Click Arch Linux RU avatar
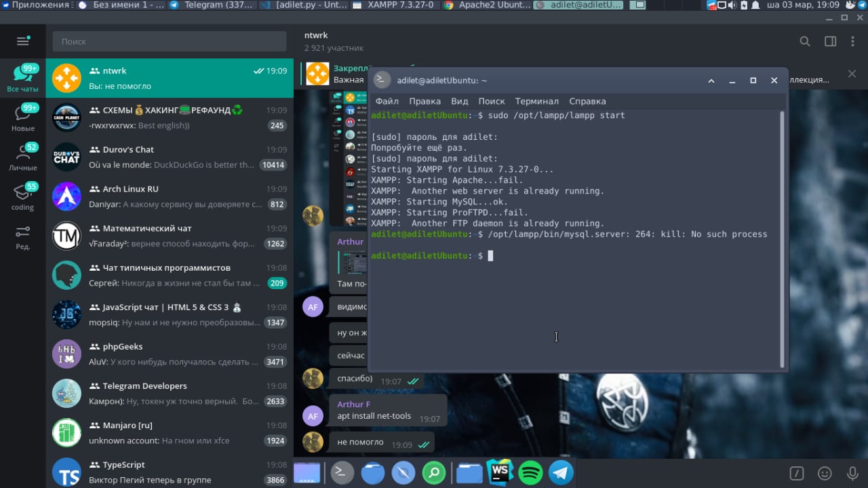 pyautogui.click(x=67, y=196)
